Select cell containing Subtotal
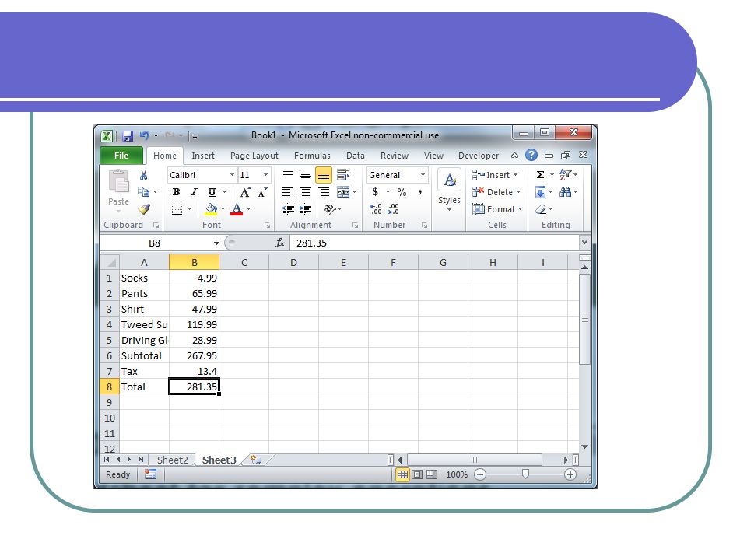 [x=145, y=355]
